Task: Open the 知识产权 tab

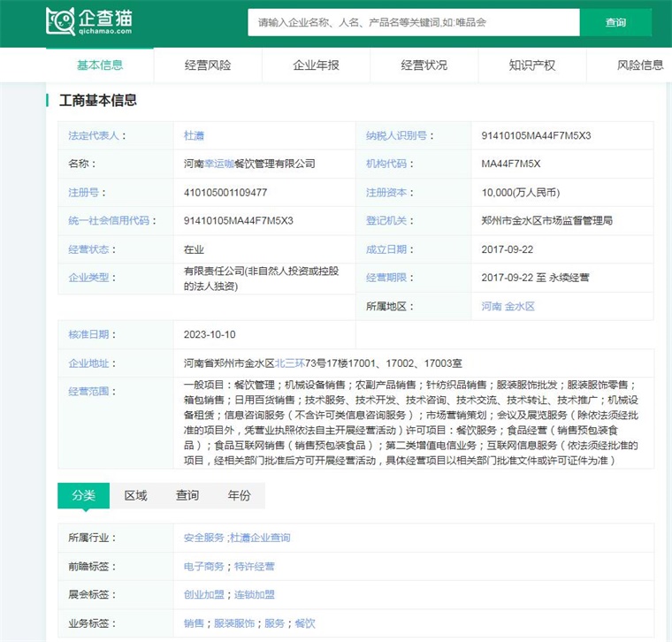Action: tap(532, 65)
